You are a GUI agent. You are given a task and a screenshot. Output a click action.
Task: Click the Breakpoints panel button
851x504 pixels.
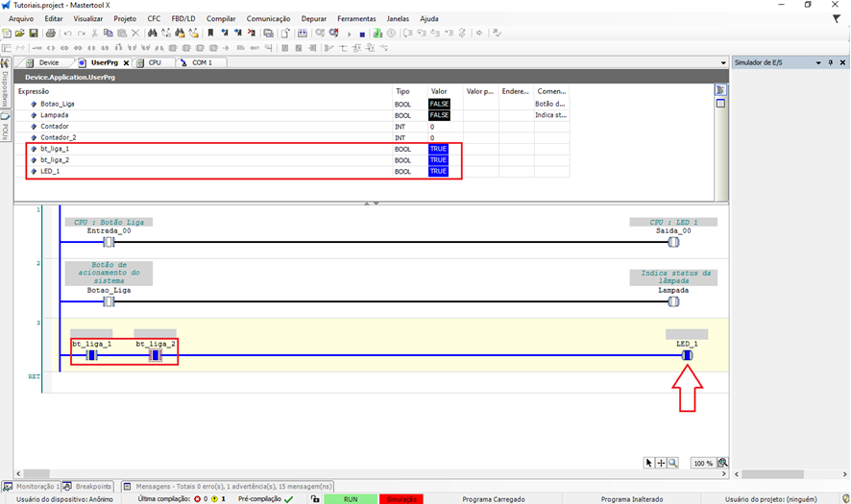(89, 486)
